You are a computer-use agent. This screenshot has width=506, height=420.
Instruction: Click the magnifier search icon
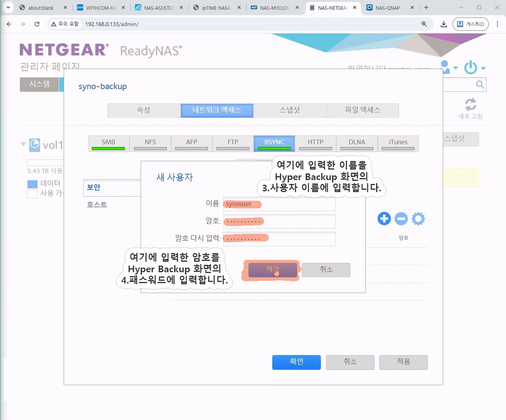point(480,84)
